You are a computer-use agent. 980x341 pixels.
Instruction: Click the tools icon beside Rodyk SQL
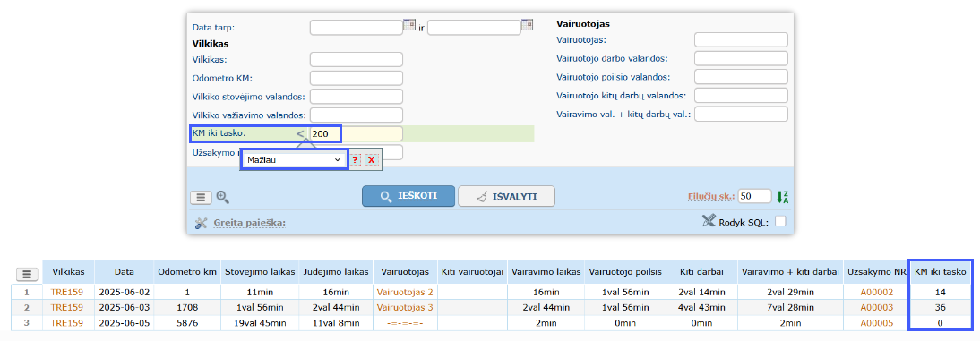pyautogui.click(x=708, y=220)
